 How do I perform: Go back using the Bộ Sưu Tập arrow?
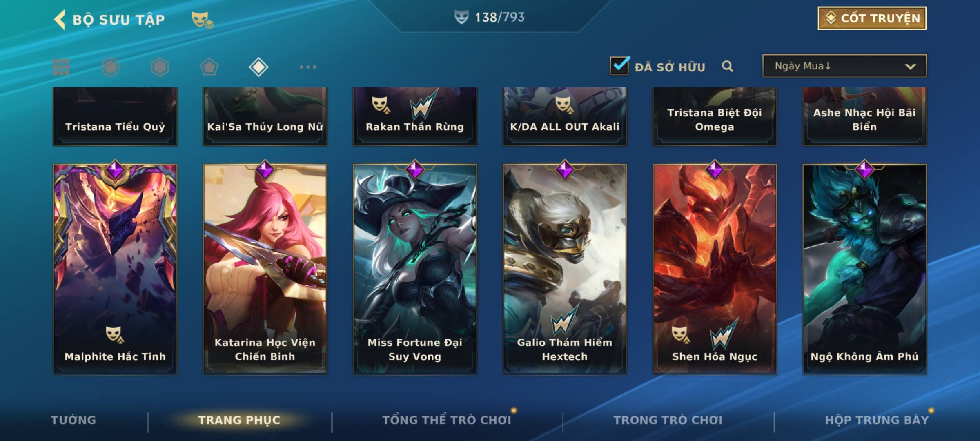(60, 20)
